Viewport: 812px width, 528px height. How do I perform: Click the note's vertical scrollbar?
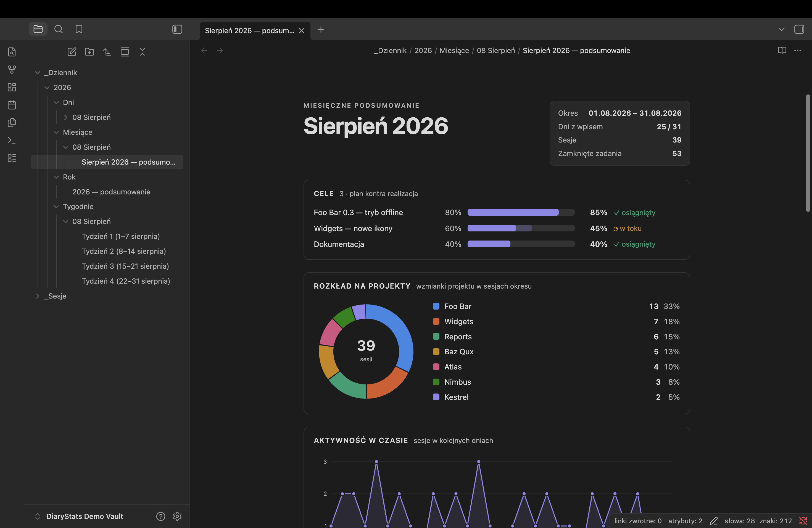click(808, 153)
